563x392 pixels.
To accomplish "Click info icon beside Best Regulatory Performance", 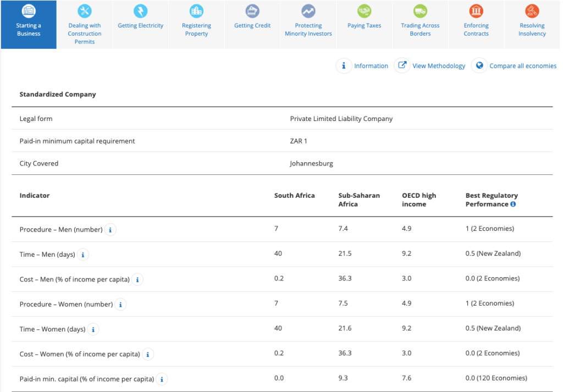I will tap(513, 204).
